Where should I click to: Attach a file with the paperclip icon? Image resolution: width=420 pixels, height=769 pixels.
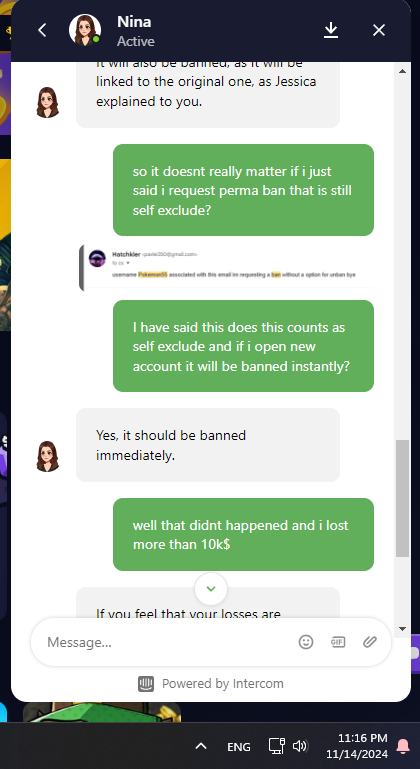[369, 642]
